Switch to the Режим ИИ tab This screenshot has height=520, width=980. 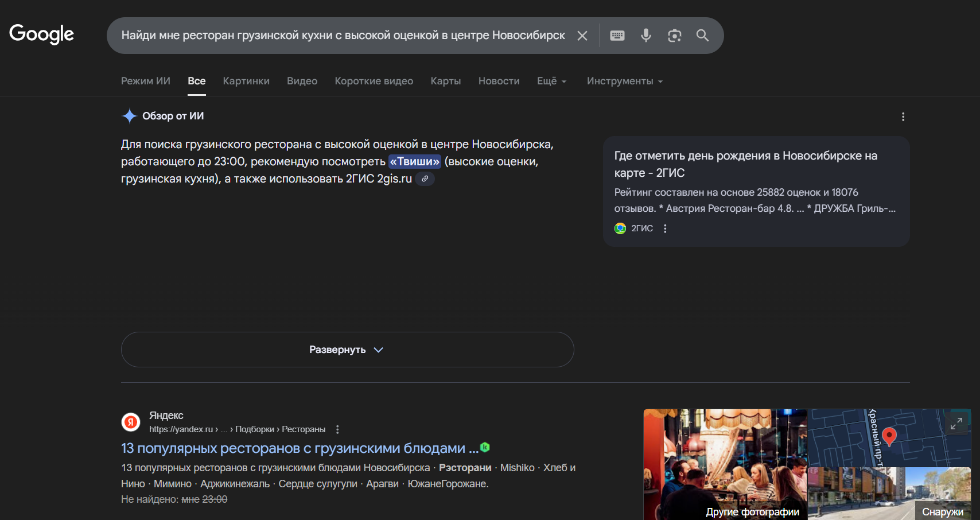pos(145,81)
